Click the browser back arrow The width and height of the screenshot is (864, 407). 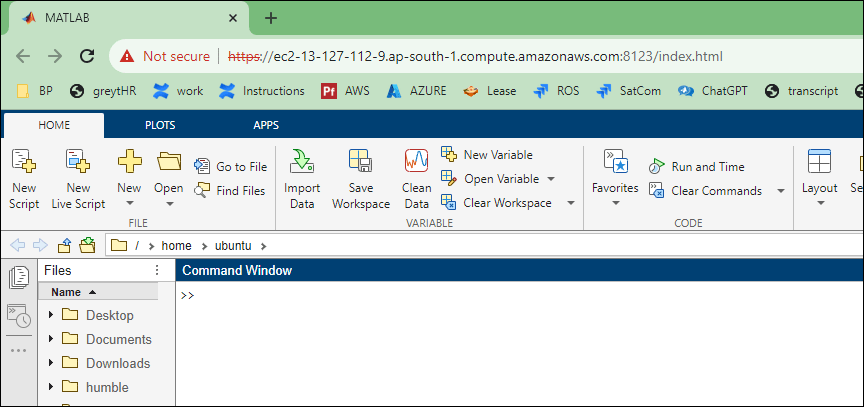(23, 56)
